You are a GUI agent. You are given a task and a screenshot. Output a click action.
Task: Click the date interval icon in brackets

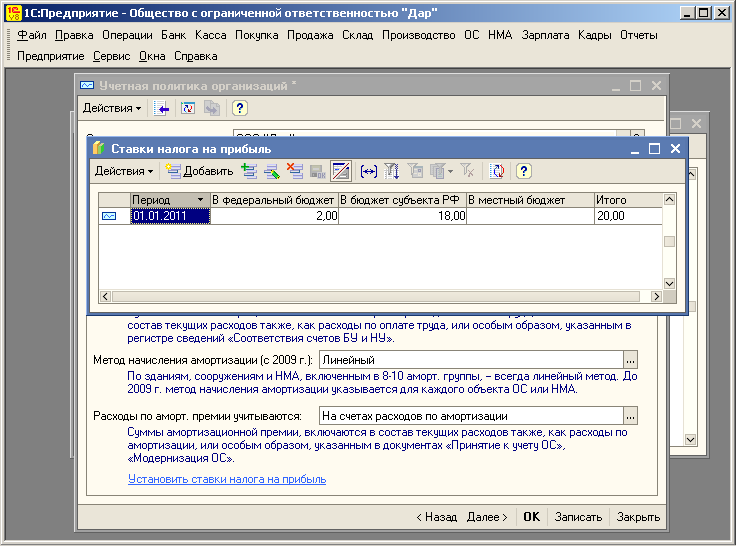368,171
